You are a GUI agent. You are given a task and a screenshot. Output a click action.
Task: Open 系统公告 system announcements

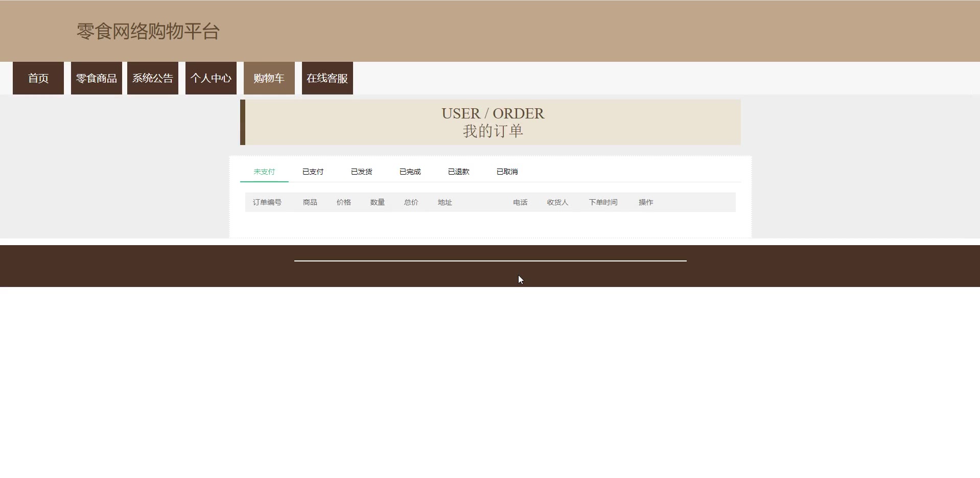(153, 78)
